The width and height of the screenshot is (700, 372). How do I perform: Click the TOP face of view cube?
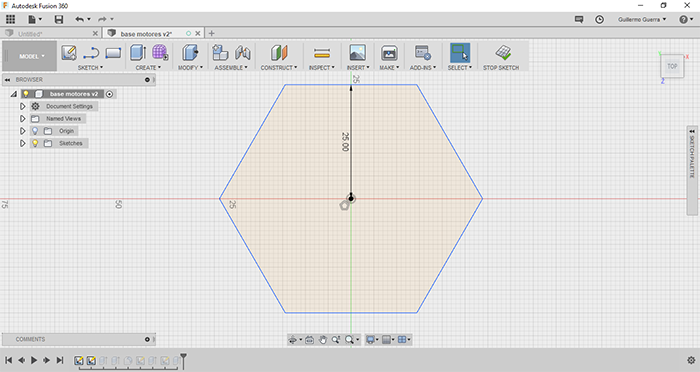[x=672, y=66]
